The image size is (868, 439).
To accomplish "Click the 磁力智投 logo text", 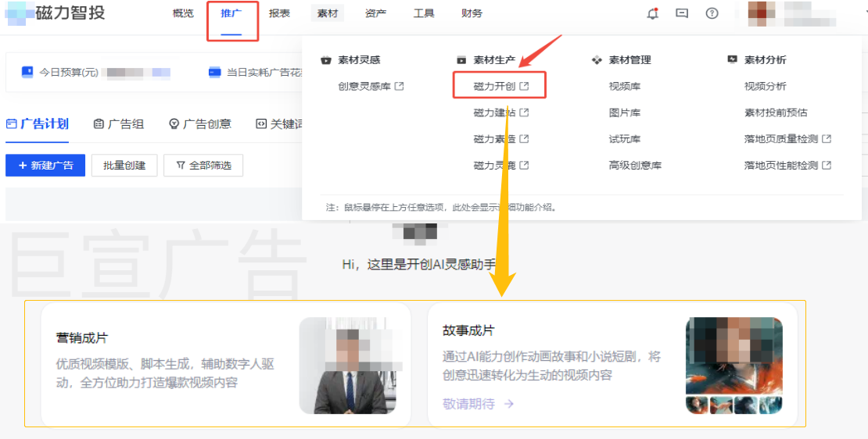I will pos(70,12).
